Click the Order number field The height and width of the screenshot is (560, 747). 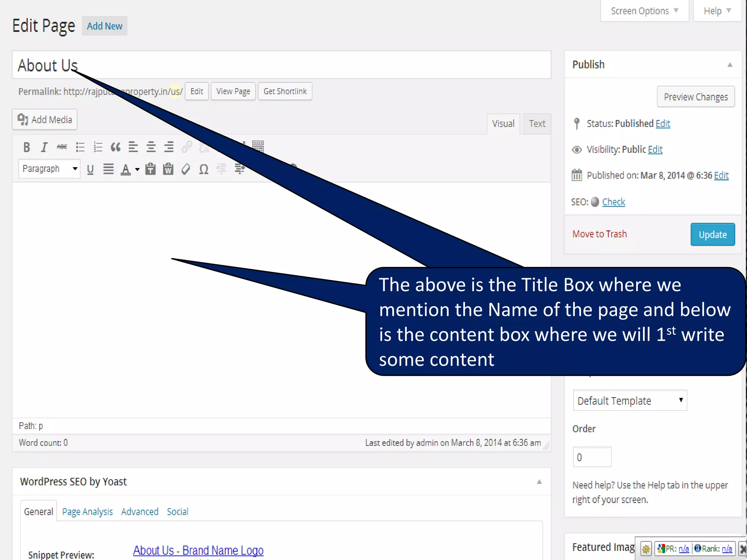point(592,457)
